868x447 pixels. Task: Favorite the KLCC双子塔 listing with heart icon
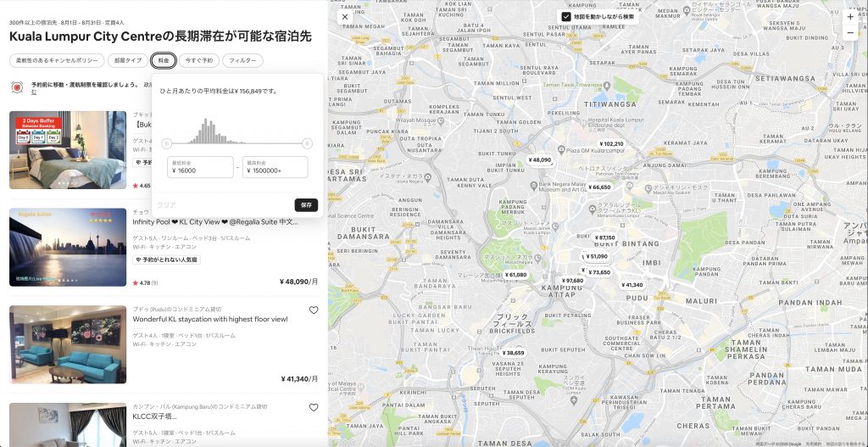(x=314, y=408)
